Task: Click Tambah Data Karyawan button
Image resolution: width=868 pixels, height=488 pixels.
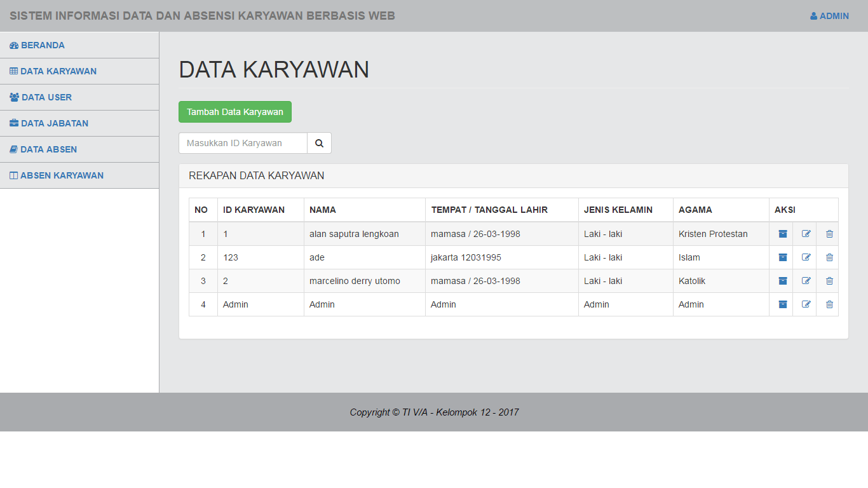Action: [235, 112]
